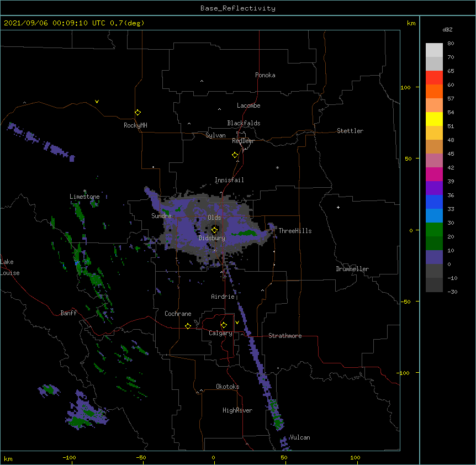Screen dimensions: 476x465
Task: Click the yellow V marker east of Calgary
Action: coord(237,323)
